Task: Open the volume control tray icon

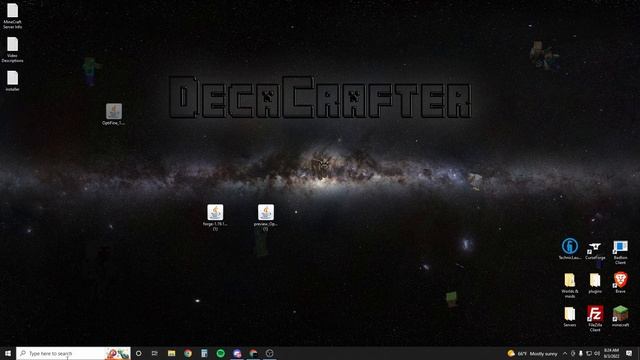Action: pyautogui.click(x=597, y=353)
